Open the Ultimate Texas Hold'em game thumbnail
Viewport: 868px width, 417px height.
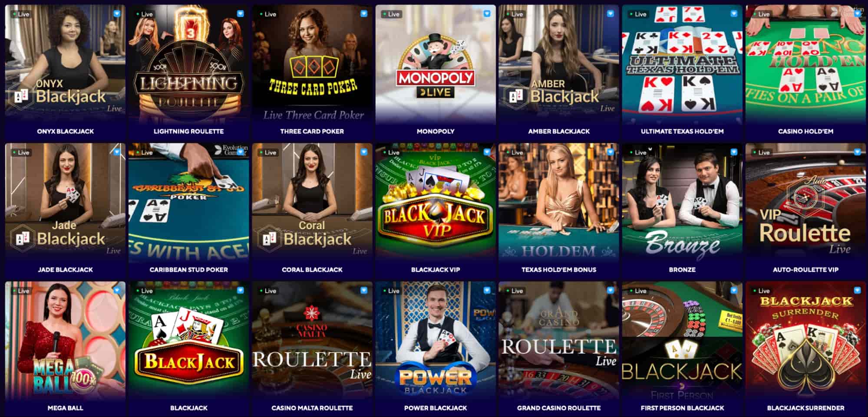coord(682,65)
